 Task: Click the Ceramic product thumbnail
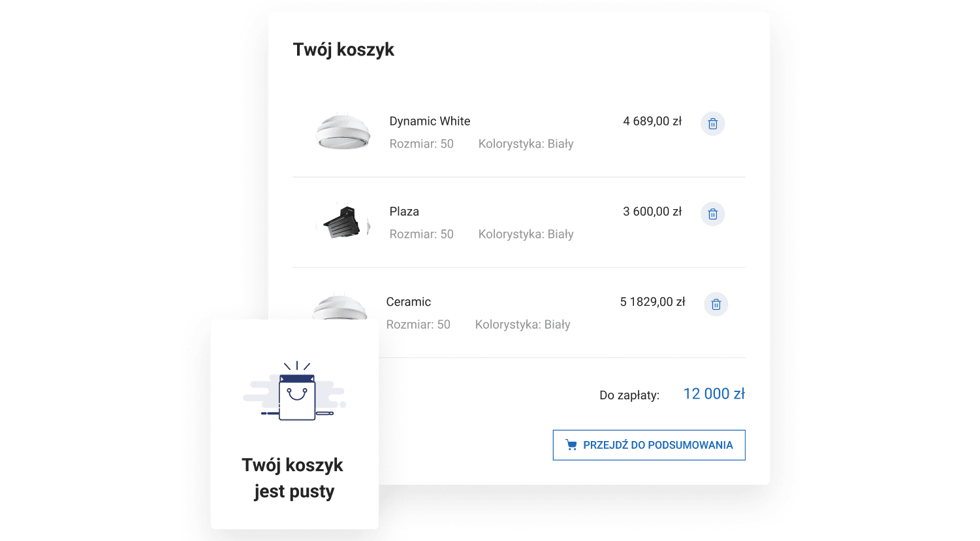coord(340,307)
